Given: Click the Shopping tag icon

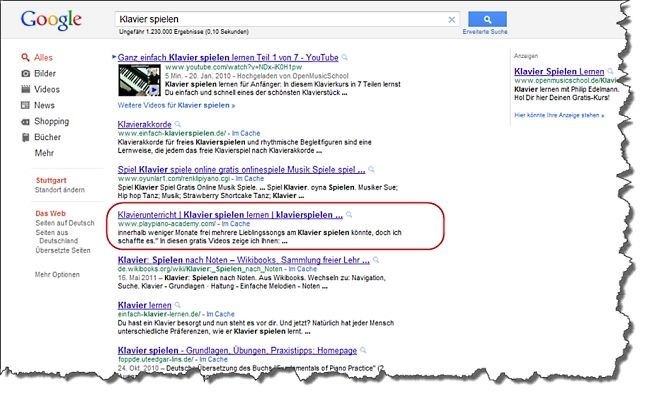Looking at the screenshot, I should pyautogui.click(x=25, y=122).
